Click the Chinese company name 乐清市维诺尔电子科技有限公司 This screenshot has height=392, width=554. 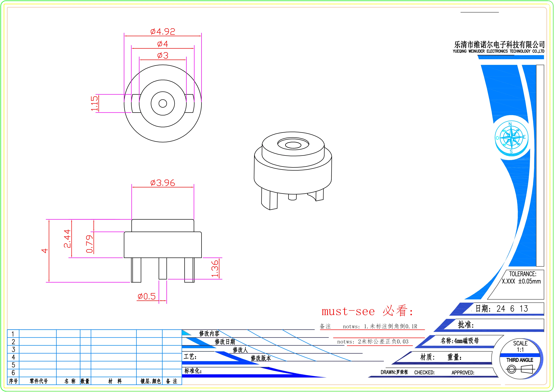499,44
